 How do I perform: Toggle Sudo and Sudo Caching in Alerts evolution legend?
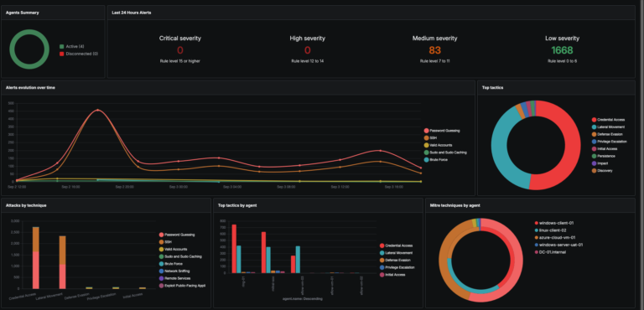click(445, 152)
